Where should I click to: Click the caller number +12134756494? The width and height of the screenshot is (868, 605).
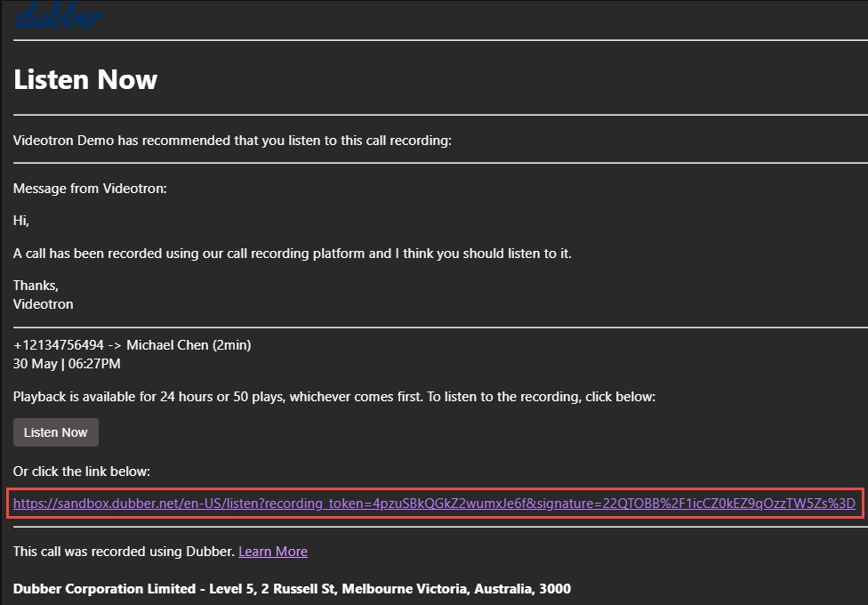point(59,345)
